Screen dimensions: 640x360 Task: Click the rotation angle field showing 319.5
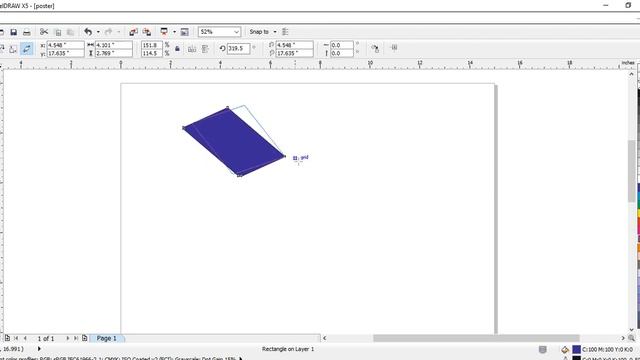click(238, 49)
